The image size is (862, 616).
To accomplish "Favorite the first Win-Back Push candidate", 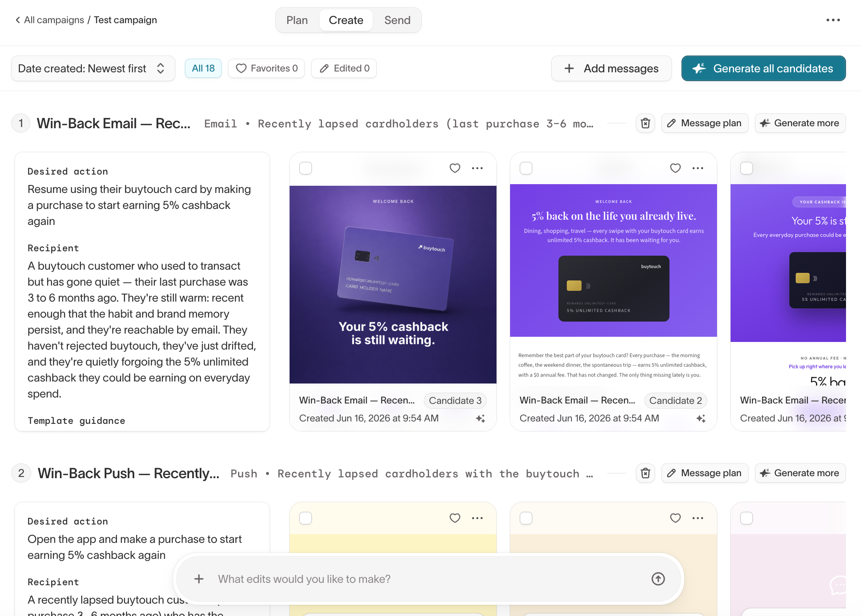I will pyautogui.click(x=455, y=518).
